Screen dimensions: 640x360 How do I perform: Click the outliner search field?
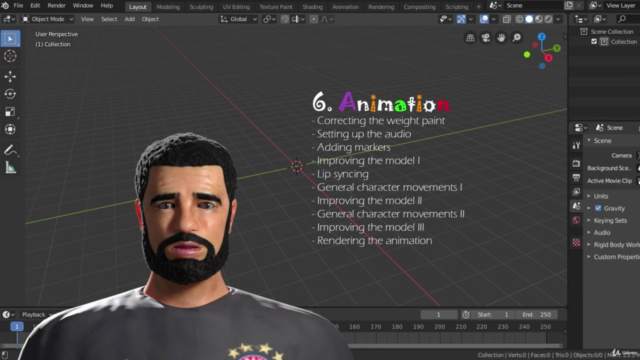(628, 19)
